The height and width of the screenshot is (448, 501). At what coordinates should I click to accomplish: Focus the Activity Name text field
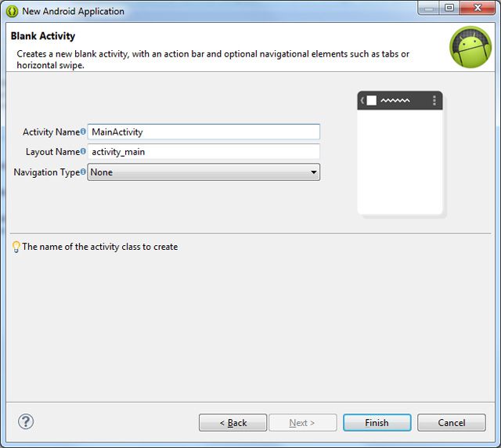coord(204,132)
